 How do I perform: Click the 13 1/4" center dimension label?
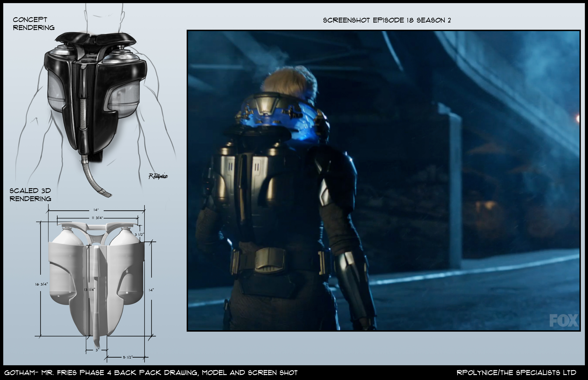point(89,290)
